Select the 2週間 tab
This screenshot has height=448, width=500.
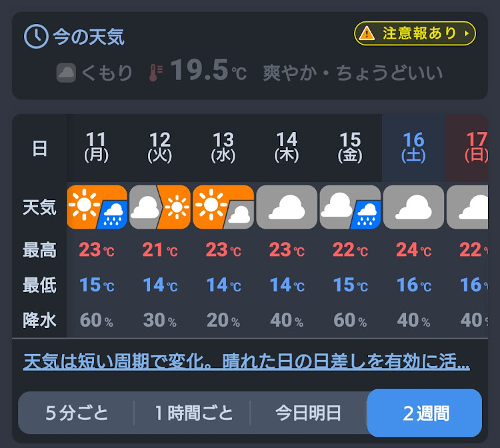[425, 413]
